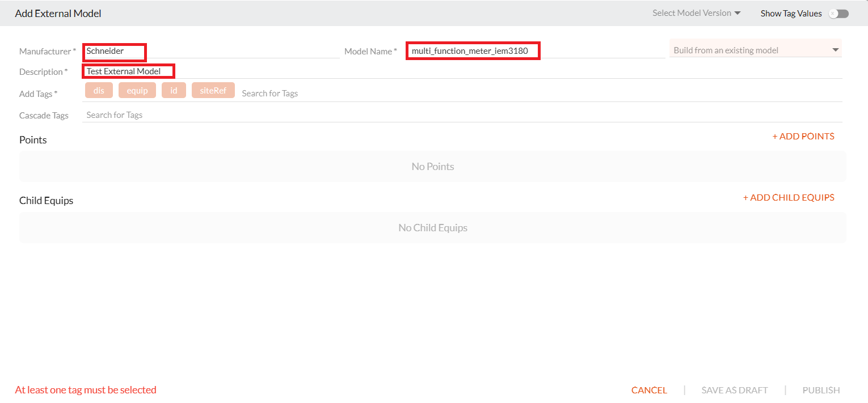This screenshot has width=868, height=403.
Task: Select the siteRef tag chip
Action: (x=213, y=90)
